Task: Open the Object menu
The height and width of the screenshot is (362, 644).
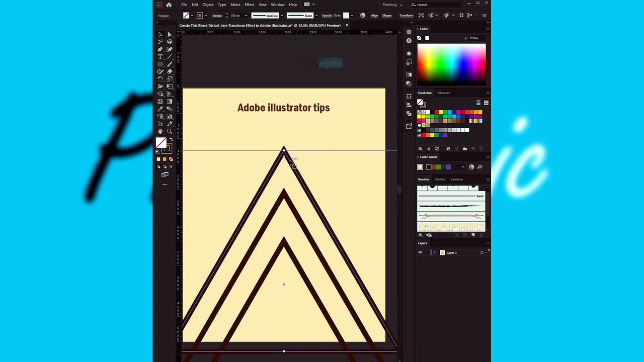Action: [x=208, y=5]
